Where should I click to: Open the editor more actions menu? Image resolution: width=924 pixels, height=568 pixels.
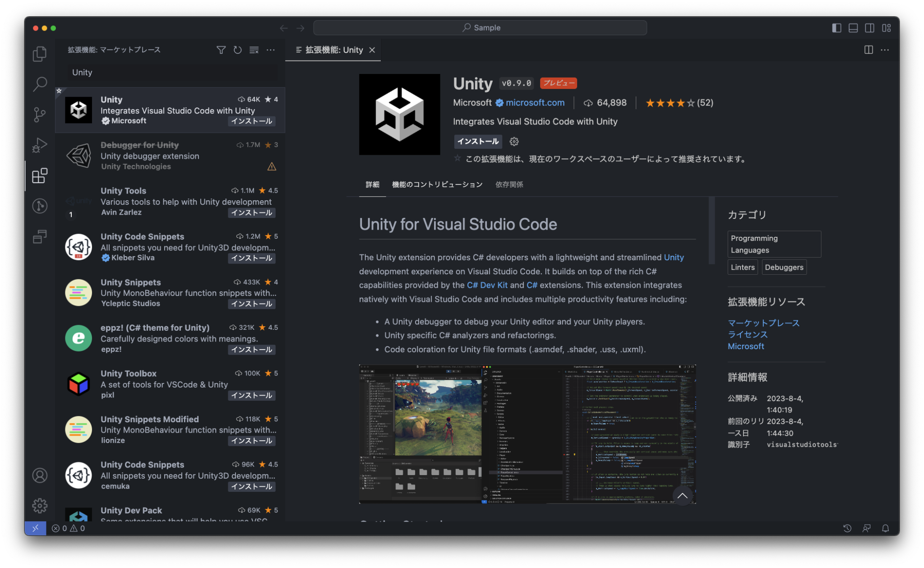[885, 50]
